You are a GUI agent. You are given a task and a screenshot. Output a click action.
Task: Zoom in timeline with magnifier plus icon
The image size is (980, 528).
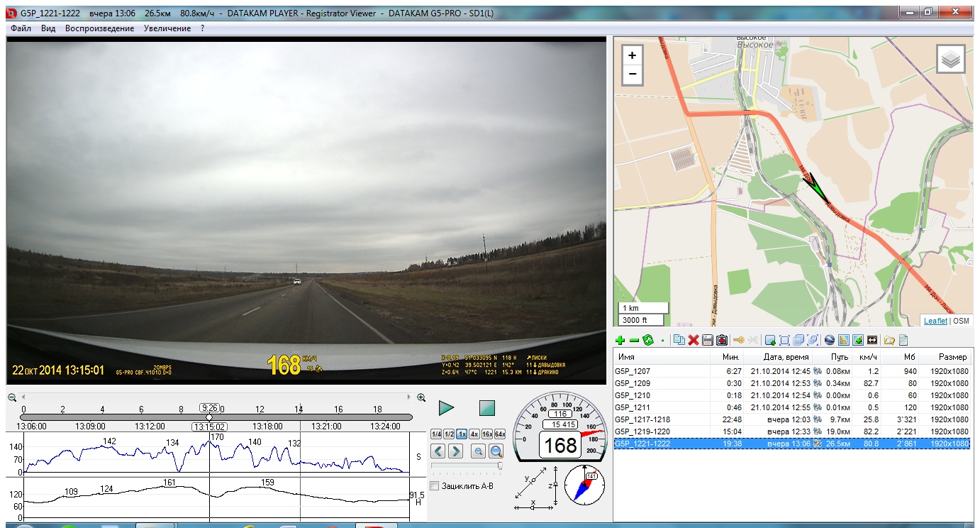coord(421,397)
